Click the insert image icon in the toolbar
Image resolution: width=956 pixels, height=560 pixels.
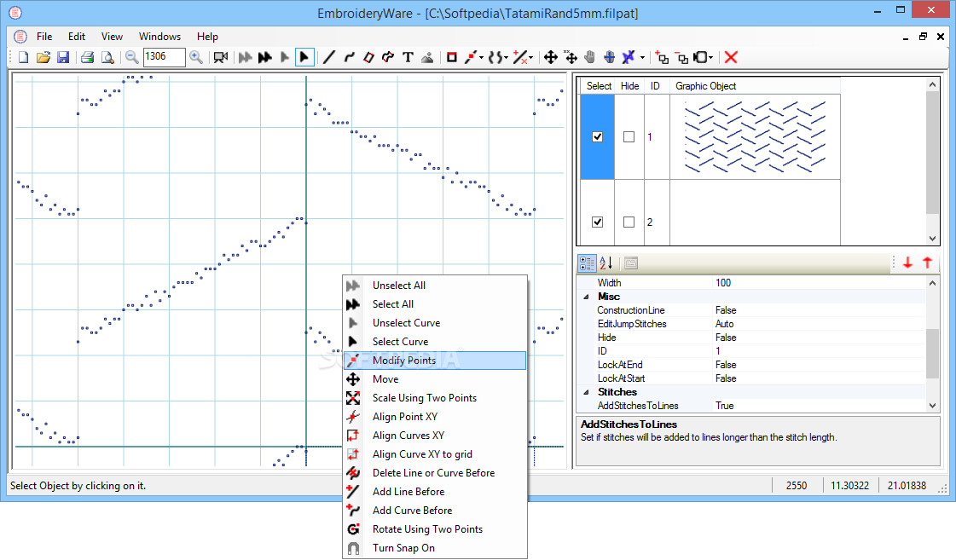click(x=427, y=57)
